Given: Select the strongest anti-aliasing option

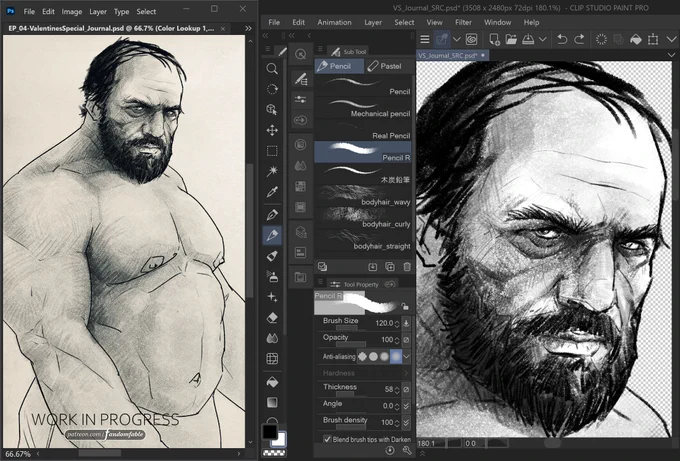Looking at the screenshot, I should pos(396,356).
